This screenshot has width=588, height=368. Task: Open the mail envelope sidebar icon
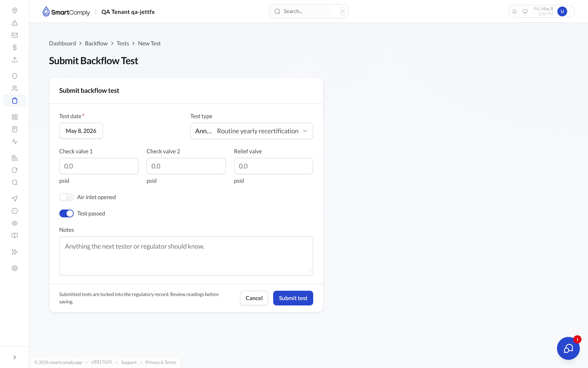pos(14,35)
